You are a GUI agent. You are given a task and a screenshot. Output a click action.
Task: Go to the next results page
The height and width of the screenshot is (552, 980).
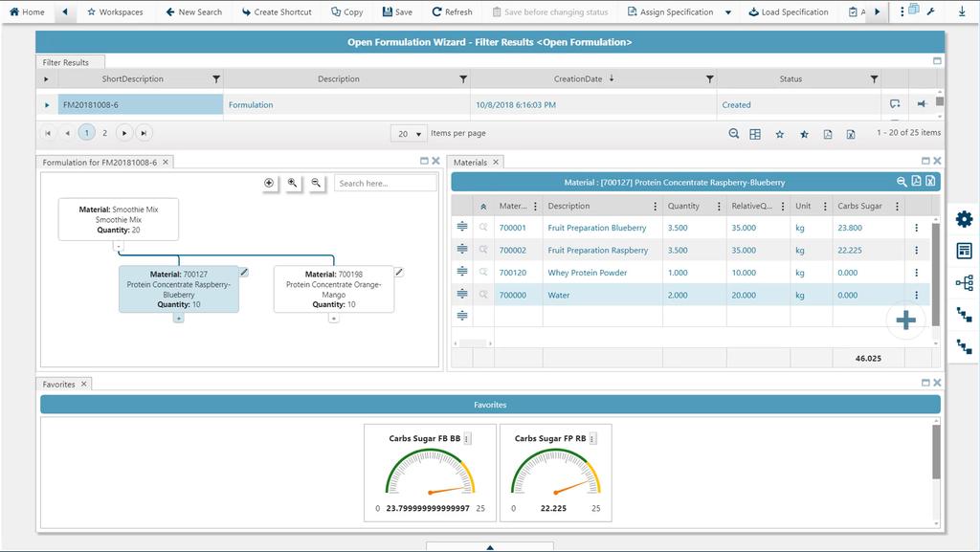click(124, 133)
